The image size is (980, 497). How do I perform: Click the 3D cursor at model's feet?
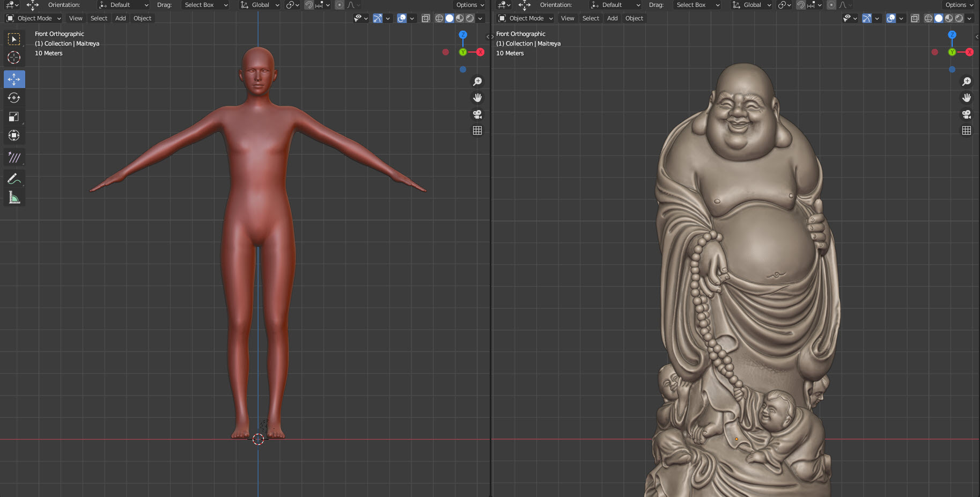(x=258, y=439)
